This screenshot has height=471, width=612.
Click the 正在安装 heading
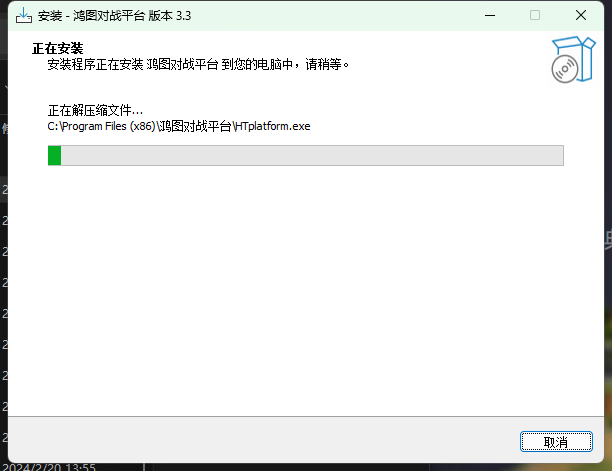(57, 48)
